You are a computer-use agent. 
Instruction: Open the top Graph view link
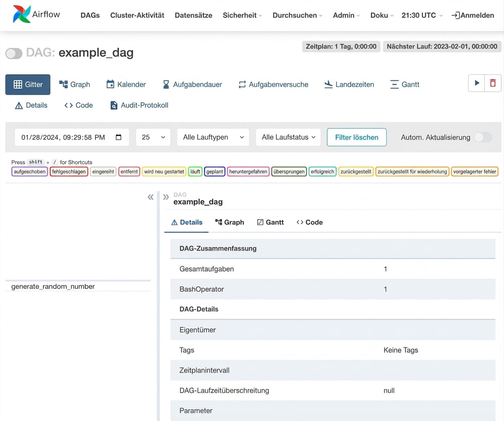(74, 85)
